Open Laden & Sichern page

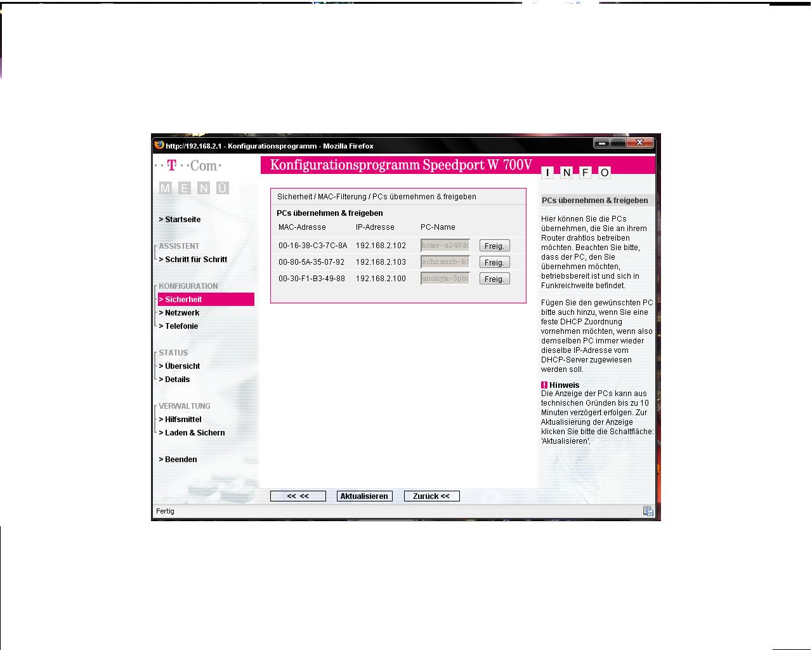(x=192, y=432)
